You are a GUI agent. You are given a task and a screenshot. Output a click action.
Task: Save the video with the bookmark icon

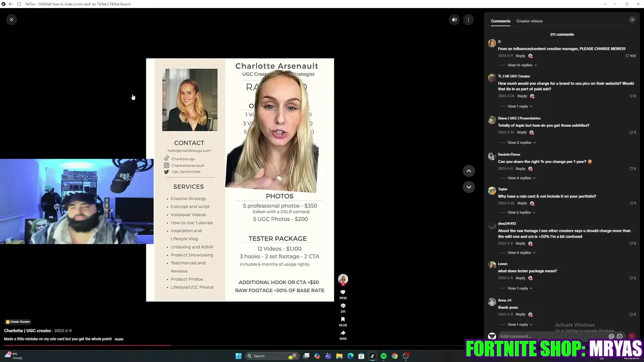(x=343, y=319)
